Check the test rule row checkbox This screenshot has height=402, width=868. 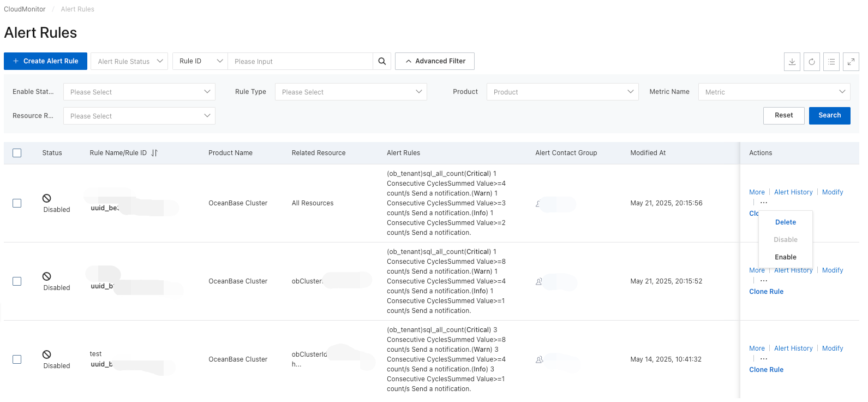[x=17, y=359]
